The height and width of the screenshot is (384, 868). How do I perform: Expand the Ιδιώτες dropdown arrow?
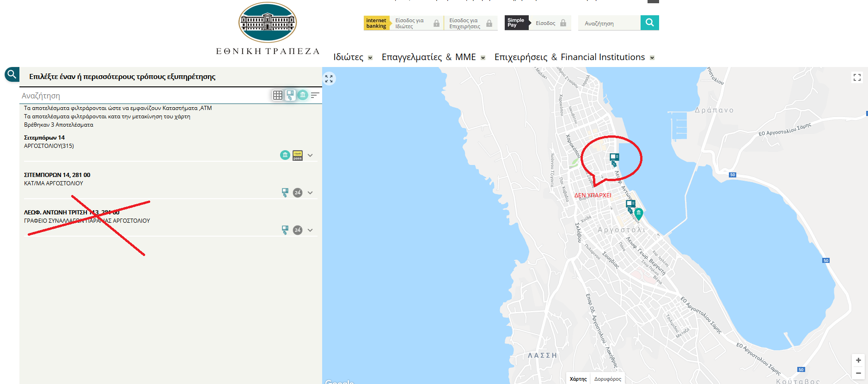pyautogui.click(x=370, y=58)
